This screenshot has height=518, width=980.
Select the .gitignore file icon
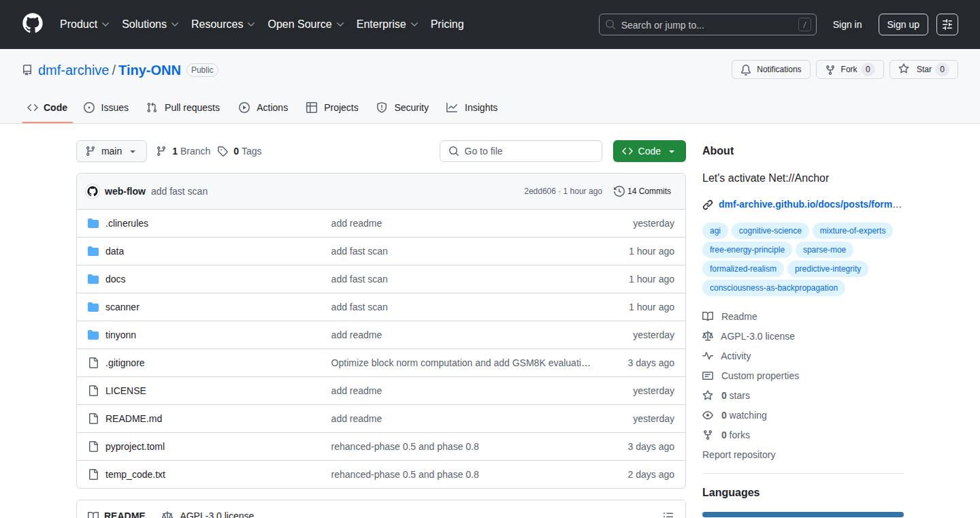93,363
